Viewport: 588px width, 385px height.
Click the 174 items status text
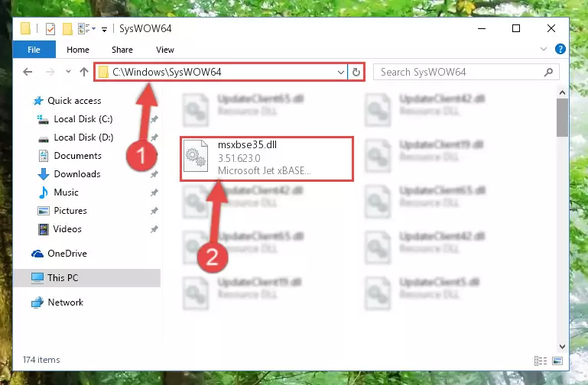(41, 360)
